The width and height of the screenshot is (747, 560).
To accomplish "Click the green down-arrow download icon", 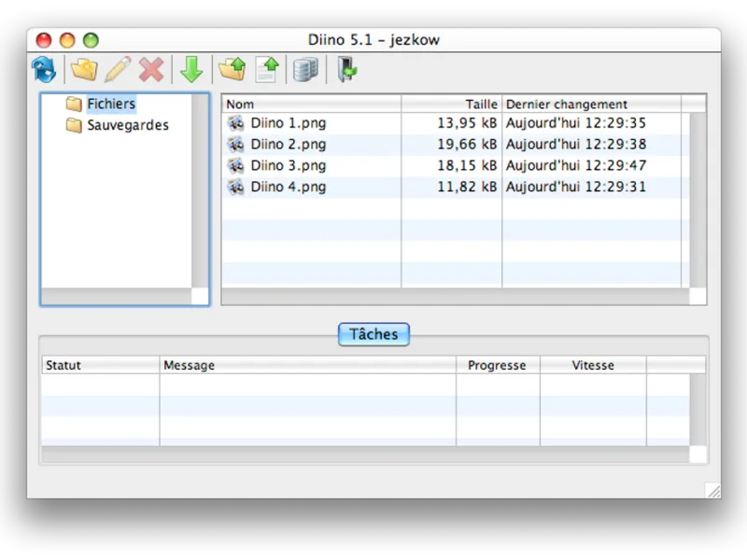I will tap(191, 69).
